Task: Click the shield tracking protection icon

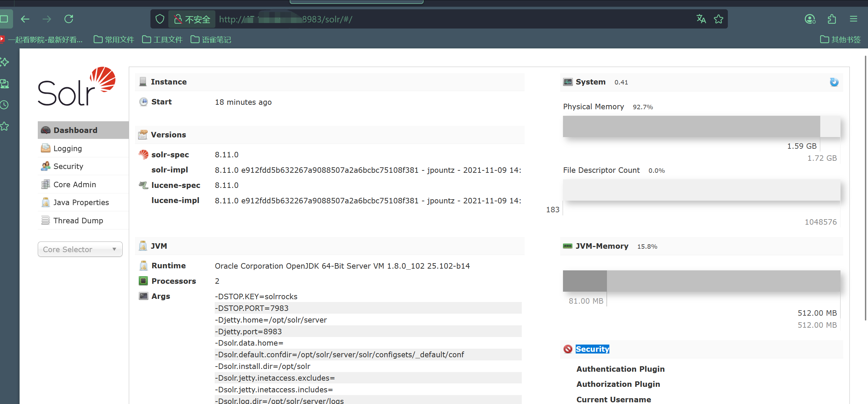Action: (160, 19)
